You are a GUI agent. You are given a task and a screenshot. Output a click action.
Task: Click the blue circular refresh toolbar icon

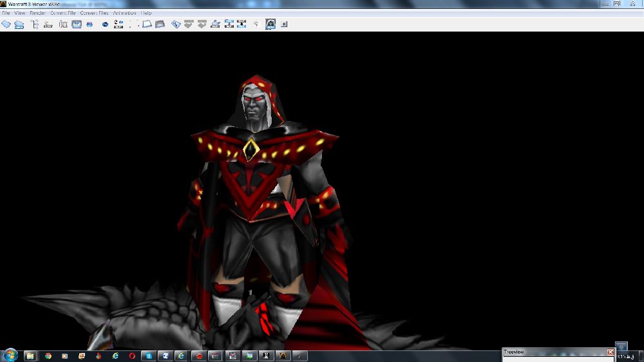click(105, 24)
